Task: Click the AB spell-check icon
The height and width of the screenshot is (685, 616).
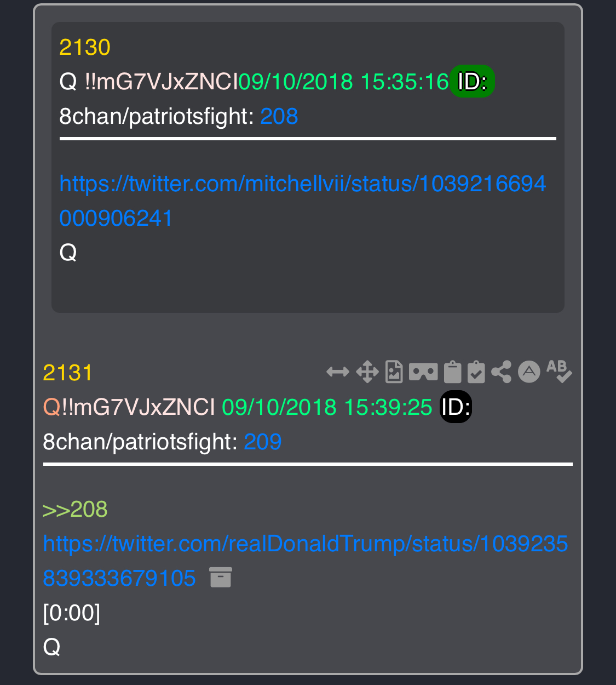Action: pos(559,371)
